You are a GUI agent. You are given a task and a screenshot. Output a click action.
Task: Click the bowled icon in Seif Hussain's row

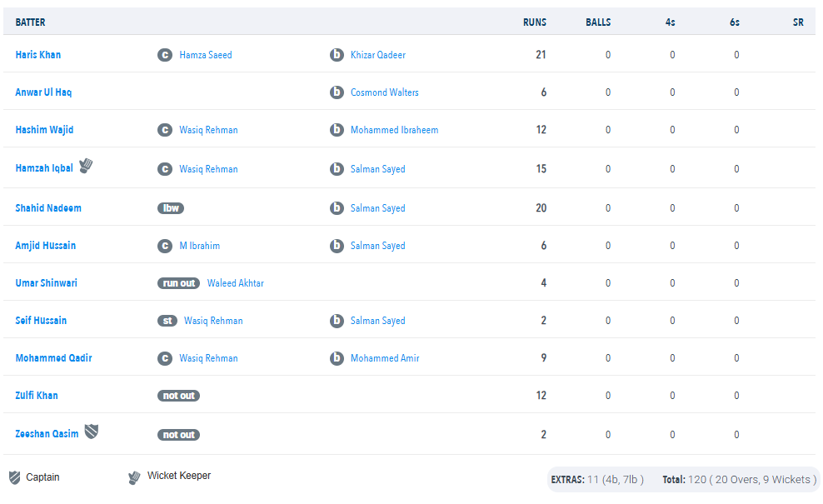(x=337, y=321)
